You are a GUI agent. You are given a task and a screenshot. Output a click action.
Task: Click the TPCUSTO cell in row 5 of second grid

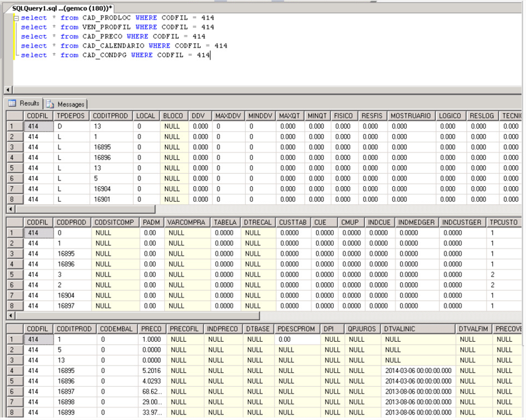[503, 275]
